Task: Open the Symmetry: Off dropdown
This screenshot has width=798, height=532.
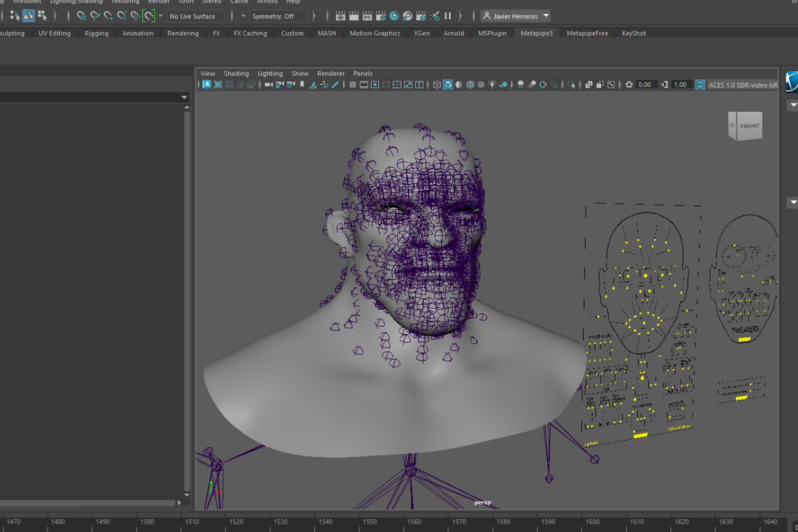Action: 277,16
